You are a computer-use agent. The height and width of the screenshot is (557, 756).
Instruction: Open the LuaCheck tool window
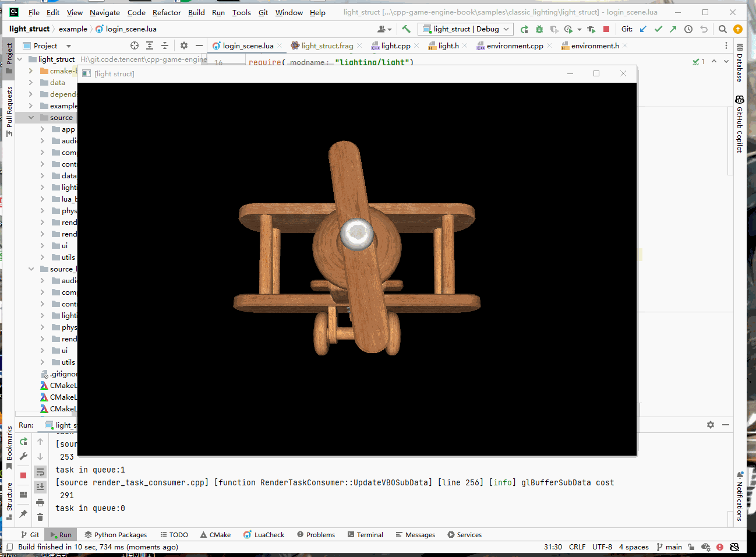click(x=264, y=535)
